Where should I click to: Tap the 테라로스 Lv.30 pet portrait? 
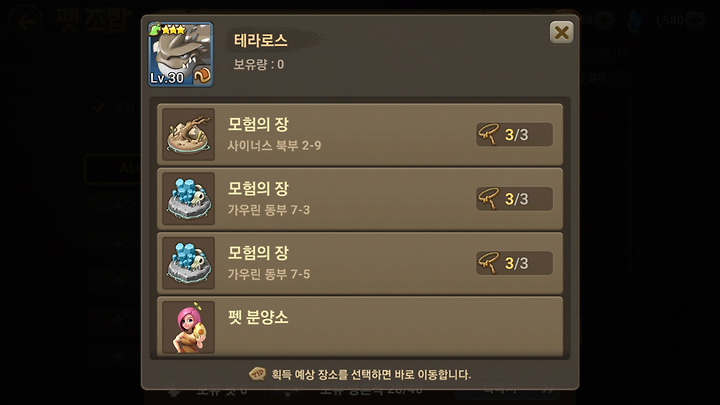click(x=180, y=54)
